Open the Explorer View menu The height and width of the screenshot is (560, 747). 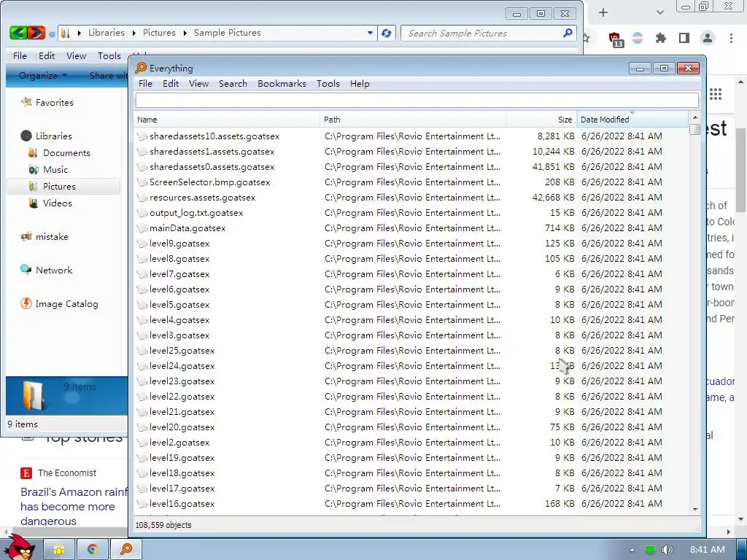76,56
